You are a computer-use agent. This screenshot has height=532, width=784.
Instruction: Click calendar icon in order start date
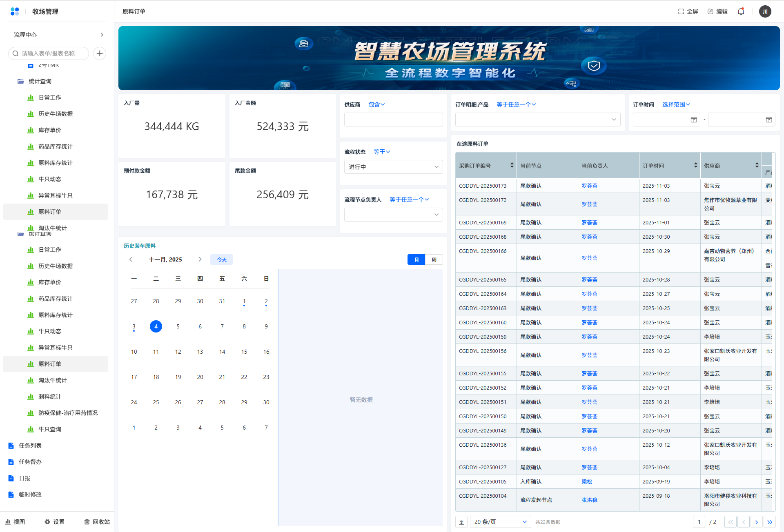click(x=693, y=120)
